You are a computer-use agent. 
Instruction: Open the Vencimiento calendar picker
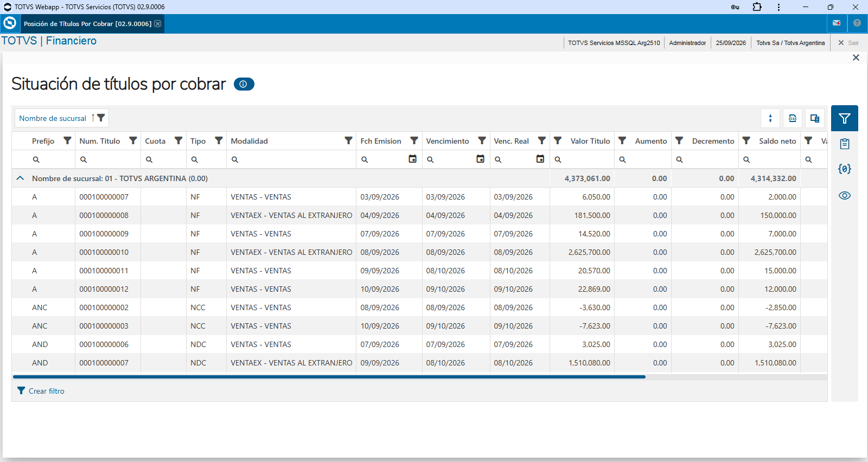pos(480,159)
